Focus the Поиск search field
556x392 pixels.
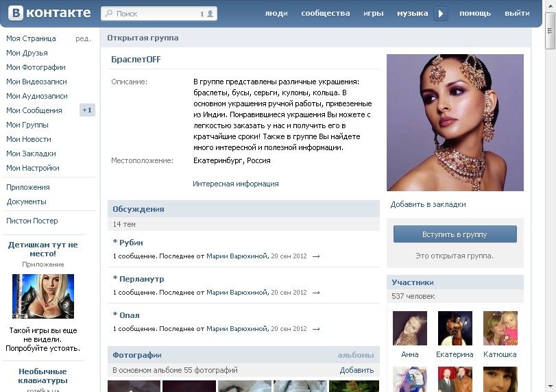click(x=159, y=14)
